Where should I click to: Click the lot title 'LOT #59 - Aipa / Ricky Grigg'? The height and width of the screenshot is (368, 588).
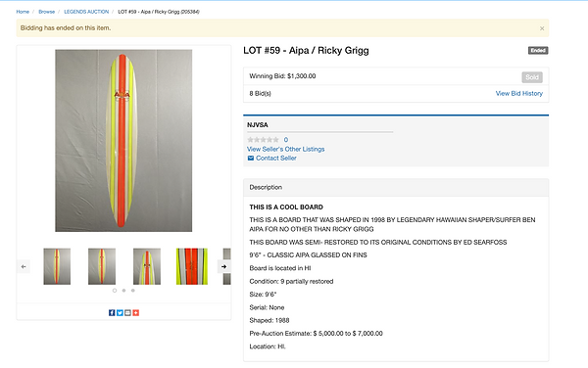306,51
